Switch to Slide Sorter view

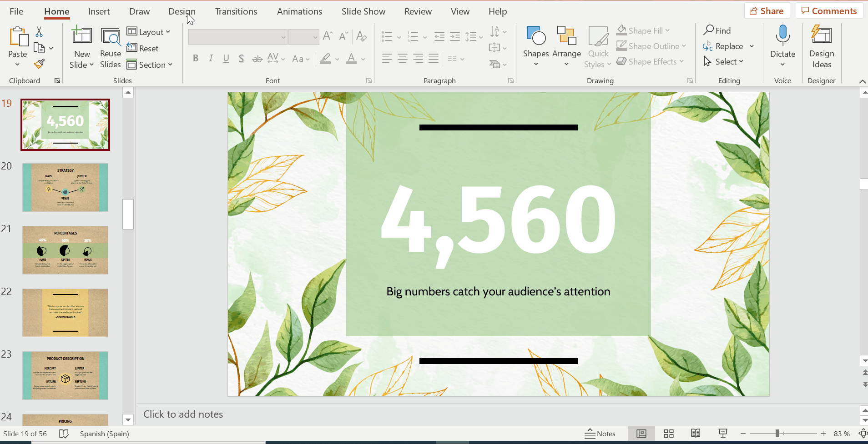(x=668, y=434)
